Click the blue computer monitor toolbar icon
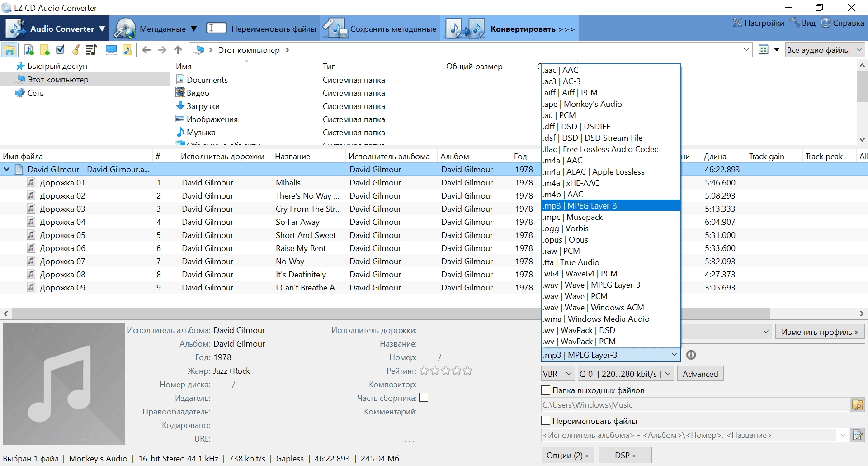Viewport: 868px width, 466px height. (111, 50)
